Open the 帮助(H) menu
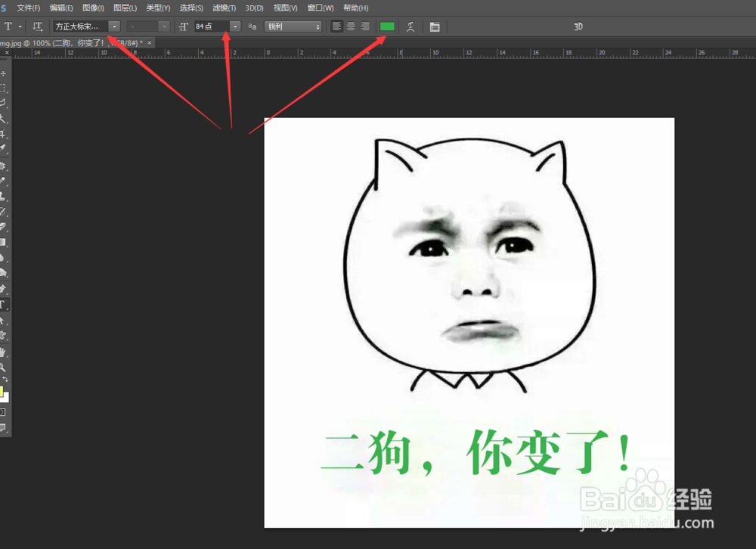The image size is (756, 549). [x=356, y=8]
